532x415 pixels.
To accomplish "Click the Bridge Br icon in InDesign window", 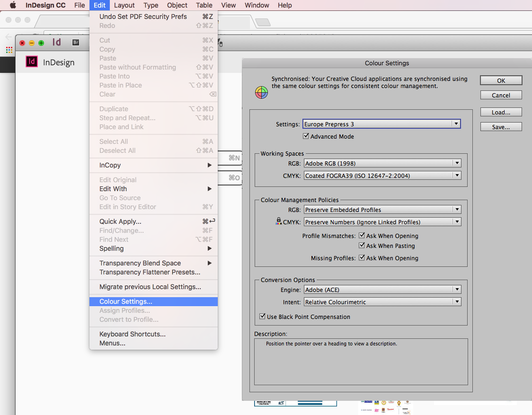I will click(76, 43).
